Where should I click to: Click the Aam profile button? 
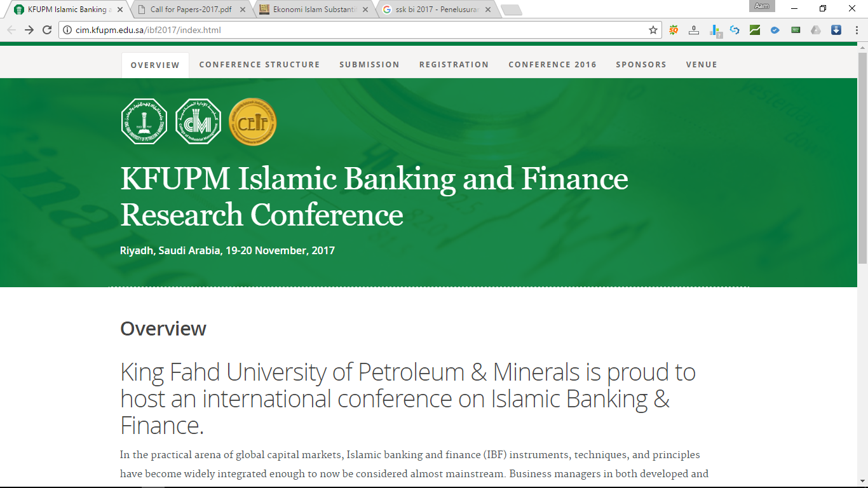(x=762, y=6)
